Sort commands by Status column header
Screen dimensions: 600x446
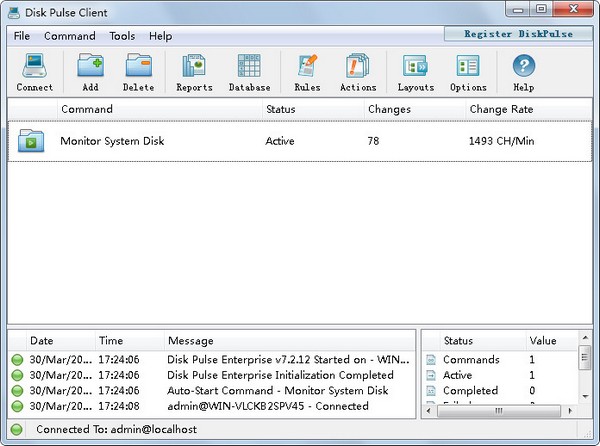tap(282, 109)
